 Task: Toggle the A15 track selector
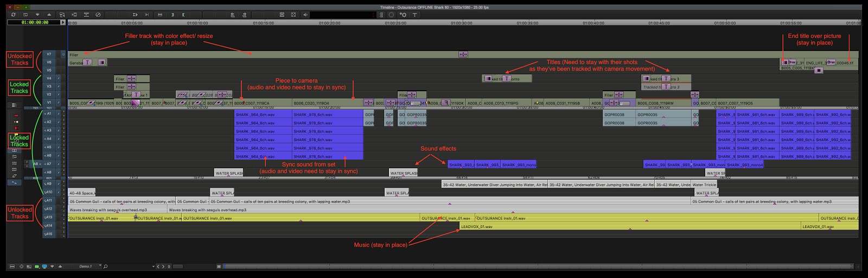(x=49, y=234)
